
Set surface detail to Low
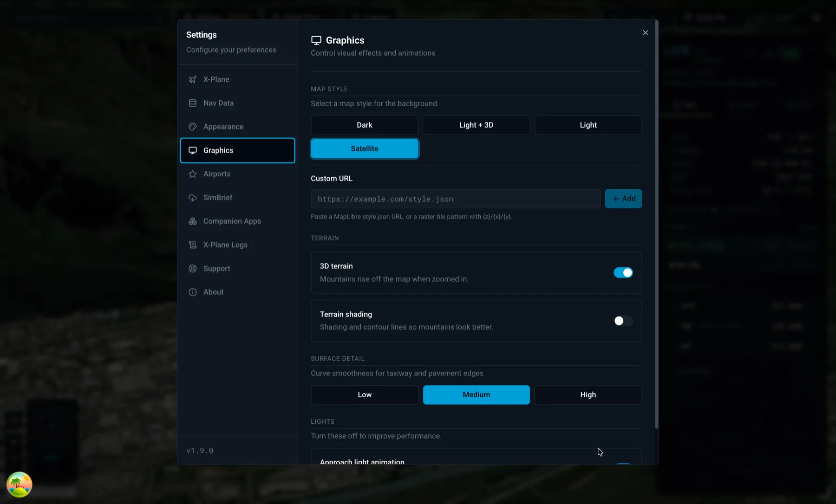365,395
